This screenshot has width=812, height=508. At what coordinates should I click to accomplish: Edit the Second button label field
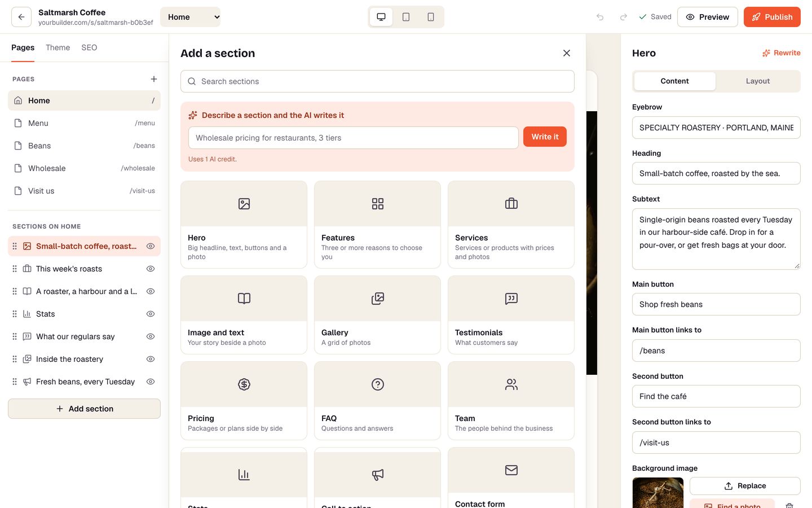point(716,396)
